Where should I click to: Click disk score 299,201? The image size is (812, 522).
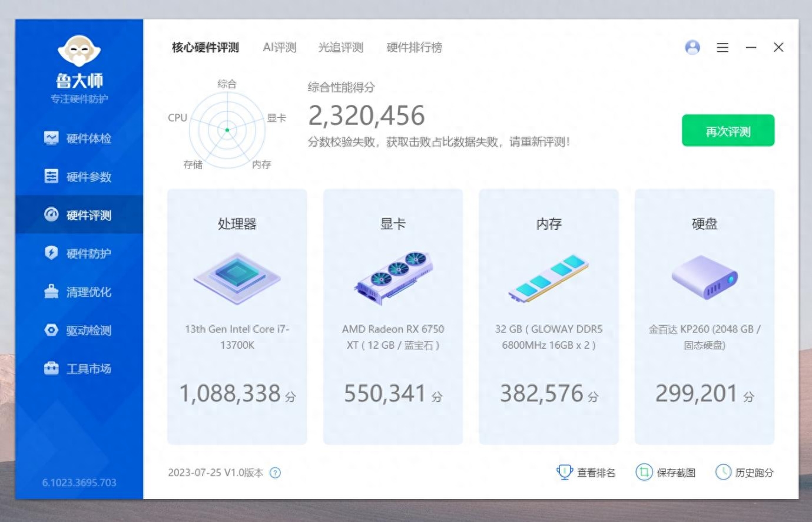tap(697, 393)
